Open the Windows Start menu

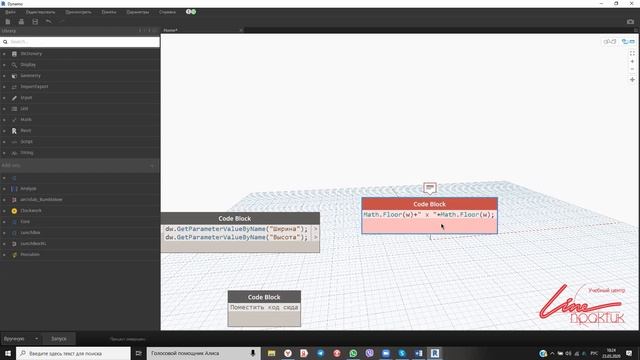(x=8, y=353)
